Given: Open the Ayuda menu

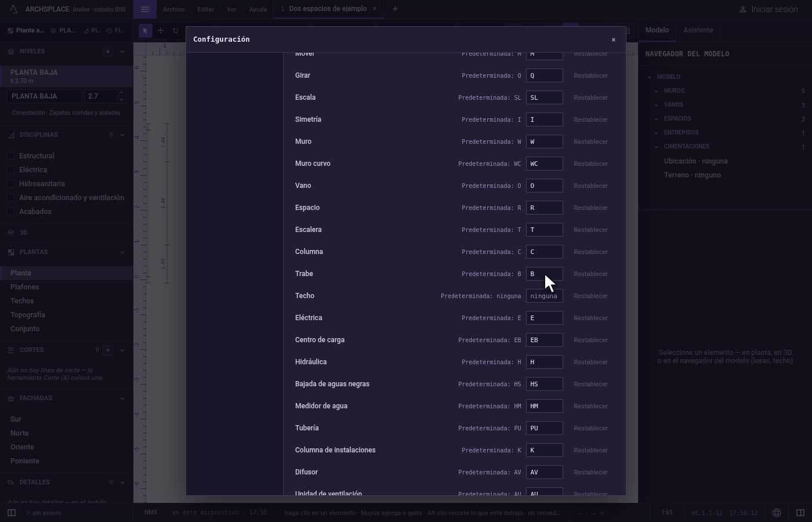Looking at the screenshot, I should [258, 9].
